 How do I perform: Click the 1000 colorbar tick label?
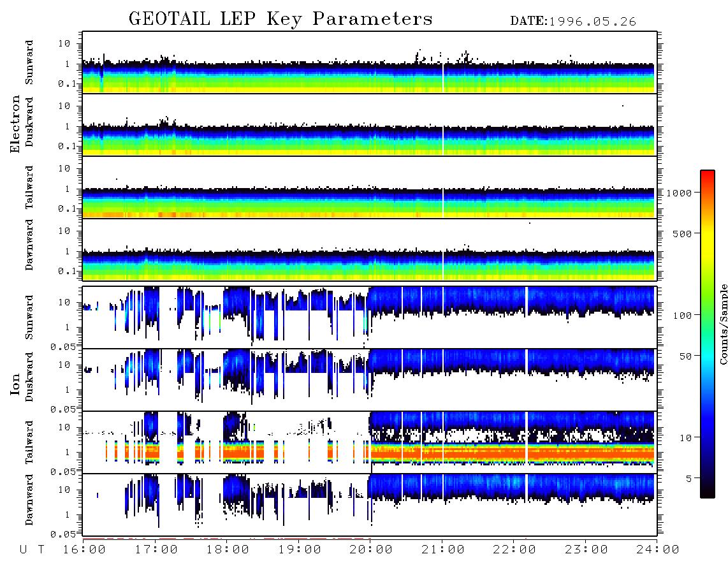point(680,193)
